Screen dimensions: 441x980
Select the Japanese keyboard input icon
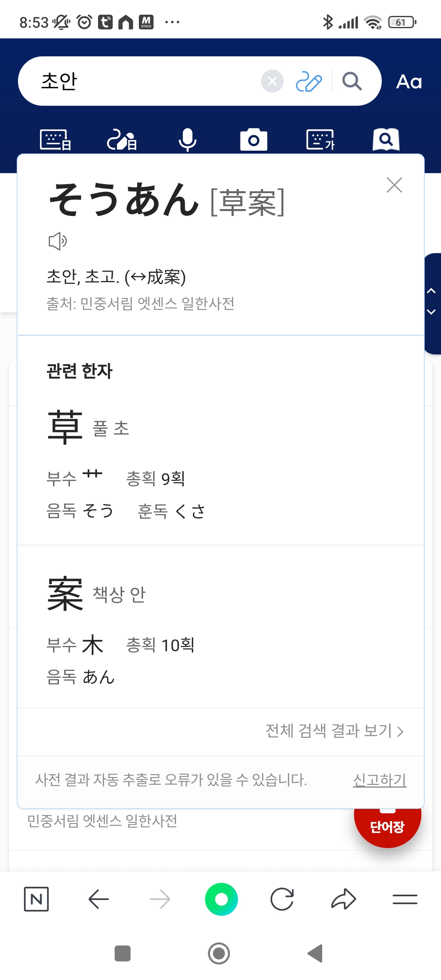(x=56, y=140)
